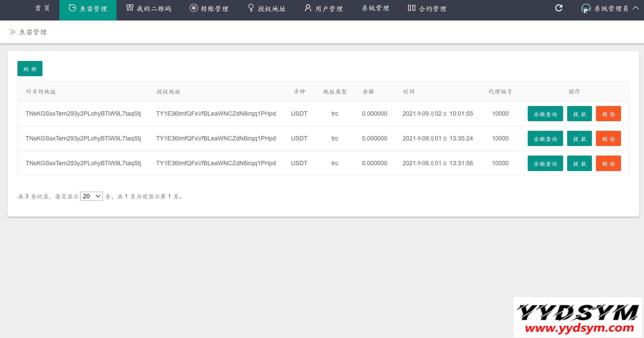This screenshot has height=338, width=644.
Task: Click the user icon for 用户管理
Action: (308, 8)
